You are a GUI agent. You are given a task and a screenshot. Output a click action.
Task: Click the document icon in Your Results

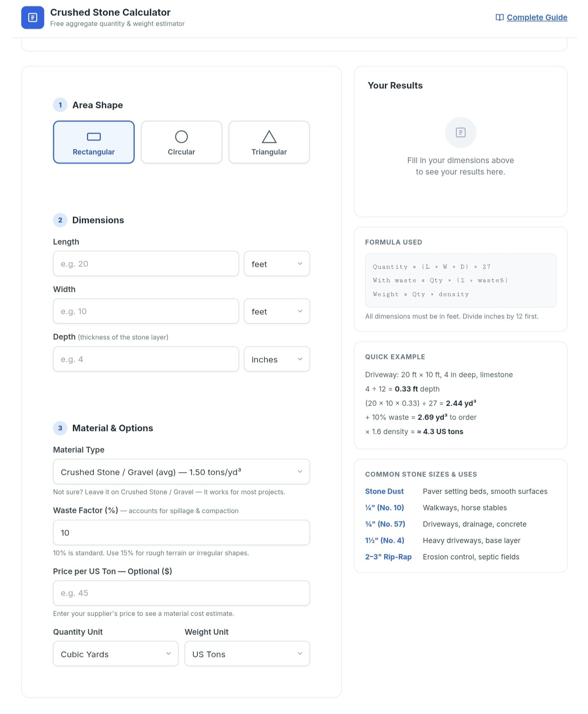pos(461,132)
